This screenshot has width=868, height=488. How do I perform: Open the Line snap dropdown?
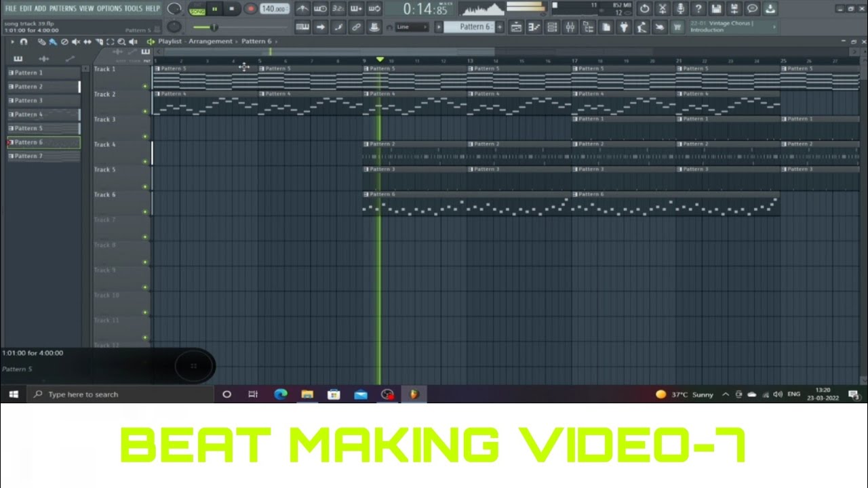(412, 27)
